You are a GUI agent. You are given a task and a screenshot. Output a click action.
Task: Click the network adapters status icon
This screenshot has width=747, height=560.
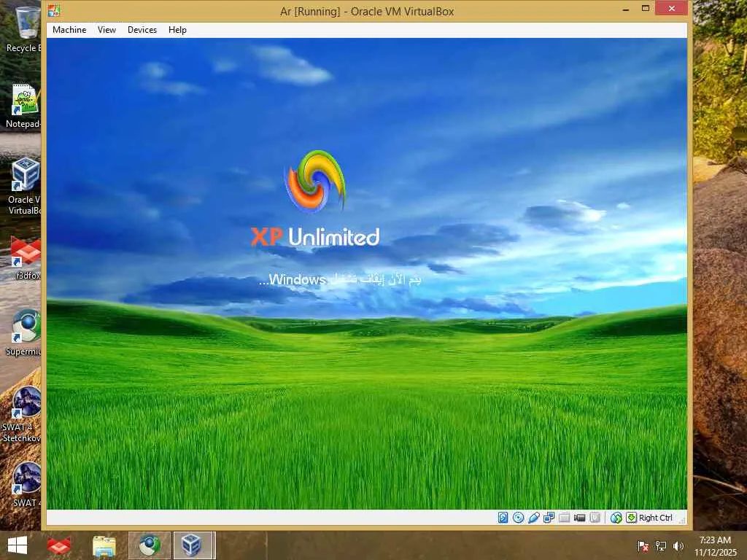pyautogui.click(x=549, y=518)
